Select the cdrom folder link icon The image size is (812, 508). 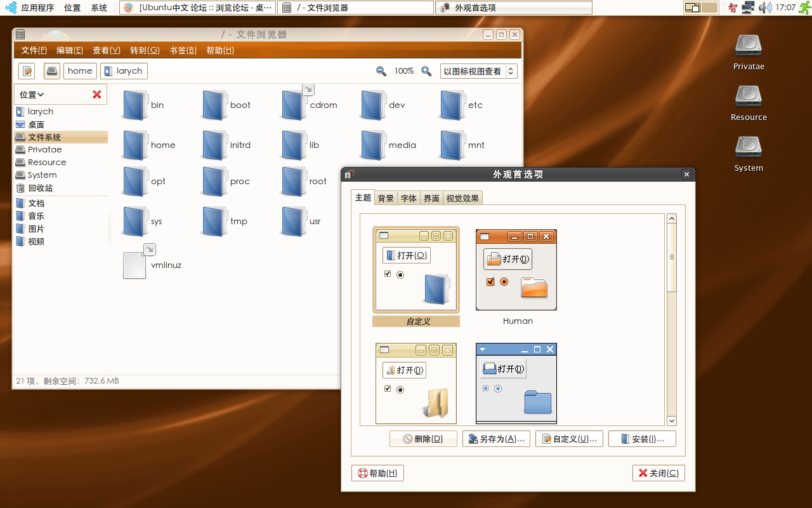(x=293, y=105)
